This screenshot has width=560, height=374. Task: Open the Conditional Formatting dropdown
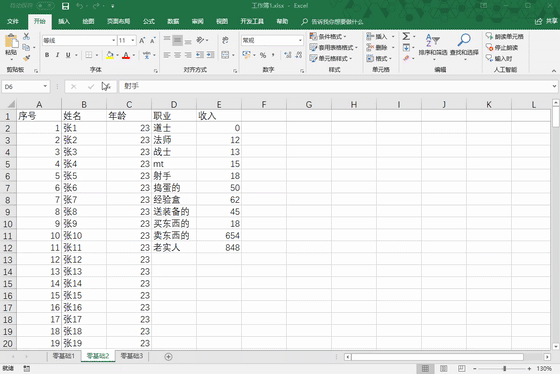[328, 36]
